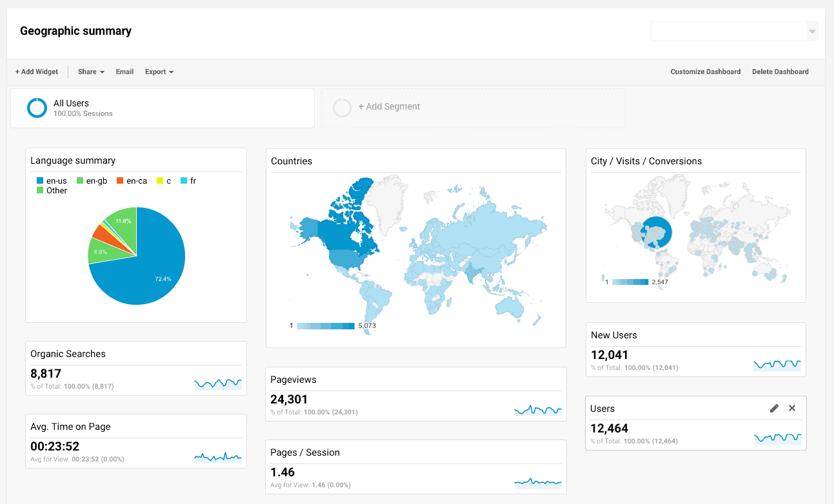Image resolution: width=834 pixels, height=504 pixels.
Task: Click the New Users sparkline graph
Action: click(x=777, y=364)
